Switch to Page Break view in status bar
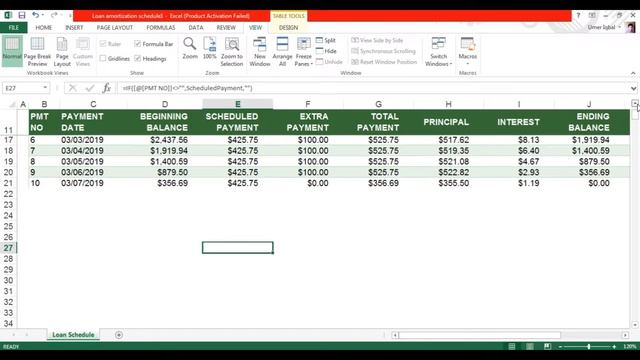 tap(547, 347)
